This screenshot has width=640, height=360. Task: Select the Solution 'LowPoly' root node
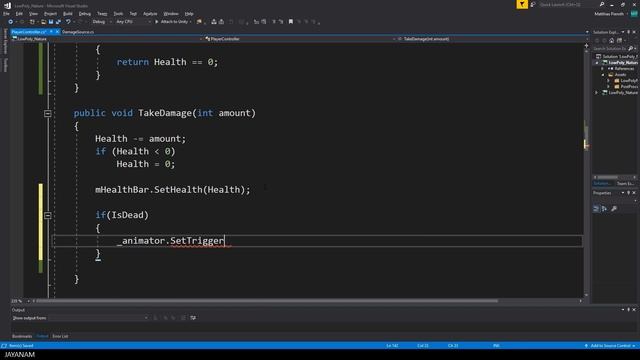616,56
